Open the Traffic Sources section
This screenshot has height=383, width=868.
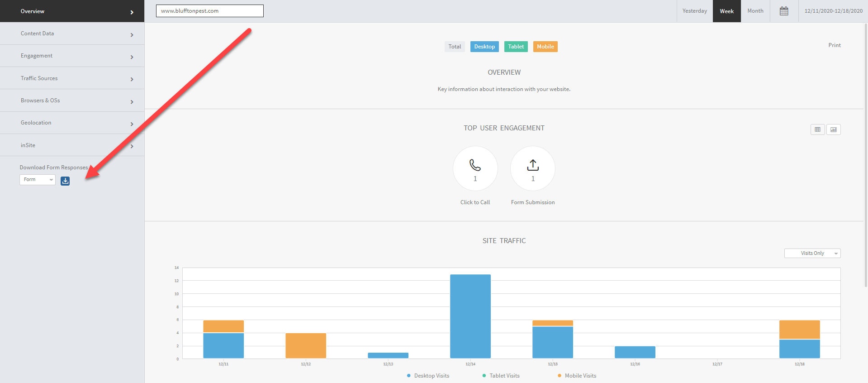click(x=72, y=78)
